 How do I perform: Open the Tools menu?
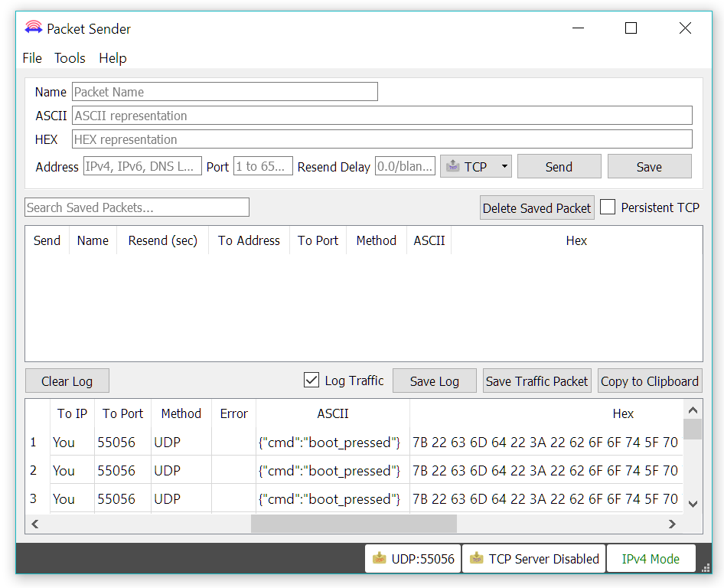[70, 58]
